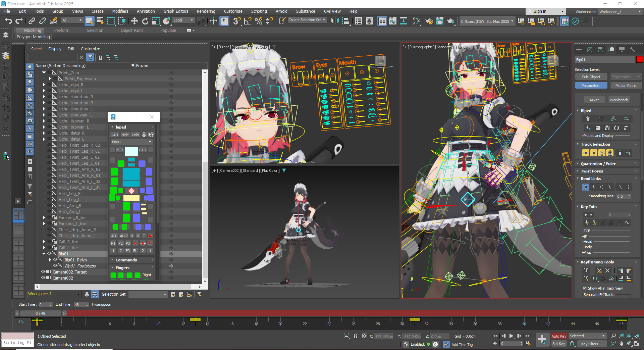Expand the Bip01_Pelvis tree node
Screen dimensions: 644x350
[50, 260]
